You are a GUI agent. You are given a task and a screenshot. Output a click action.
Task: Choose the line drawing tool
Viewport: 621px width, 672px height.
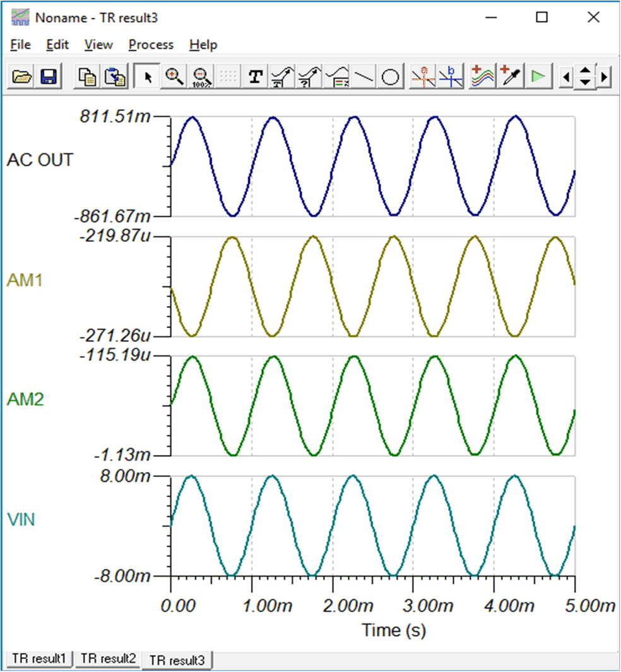(x=364, y=77)
